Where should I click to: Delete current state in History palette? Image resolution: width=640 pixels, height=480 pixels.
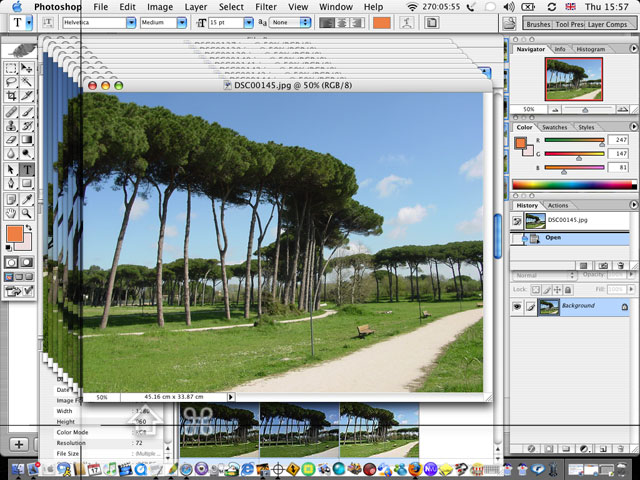[x=620, y=266]
